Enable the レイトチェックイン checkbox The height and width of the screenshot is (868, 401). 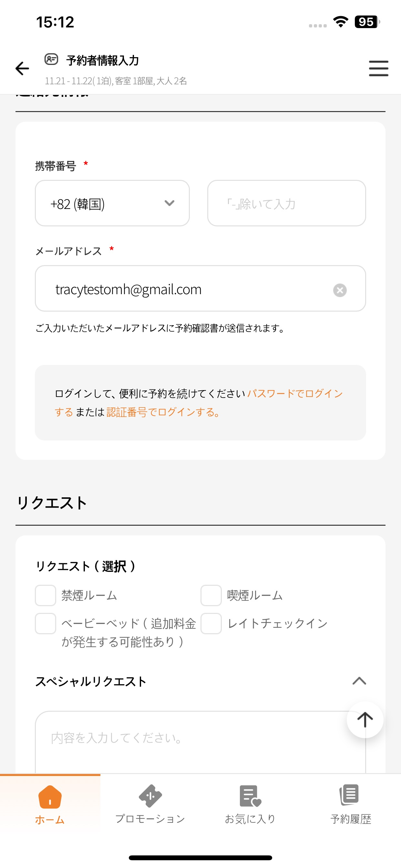tap(211, 623)
